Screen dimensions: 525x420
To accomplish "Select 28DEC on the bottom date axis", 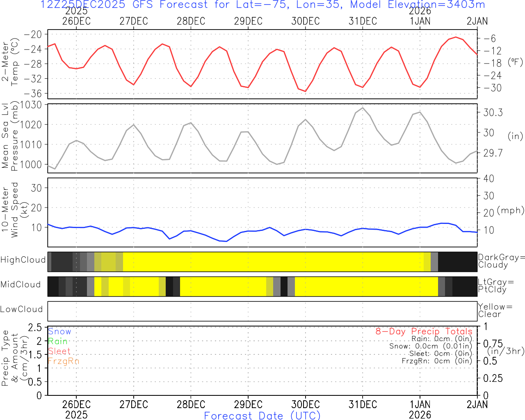I will coord(191,404).
